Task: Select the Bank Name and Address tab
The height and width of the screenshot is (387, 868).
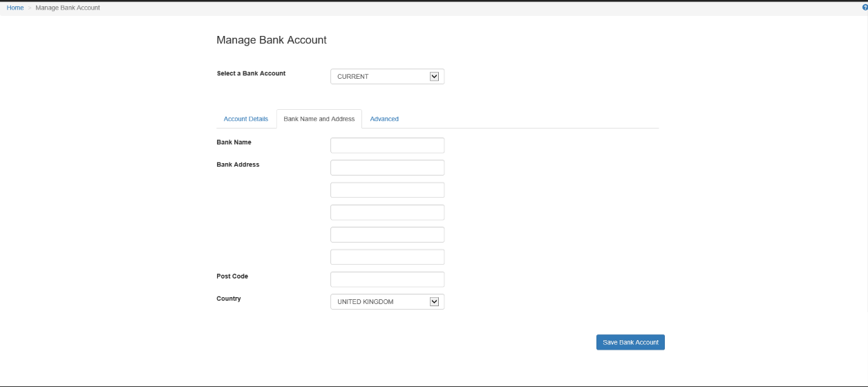Action: [x=319, y=119]
